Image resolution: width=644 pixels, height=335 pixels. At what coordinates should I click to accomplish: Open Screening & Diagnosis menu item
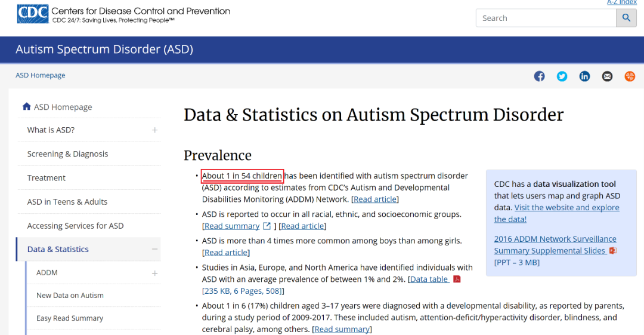[67, 154]
